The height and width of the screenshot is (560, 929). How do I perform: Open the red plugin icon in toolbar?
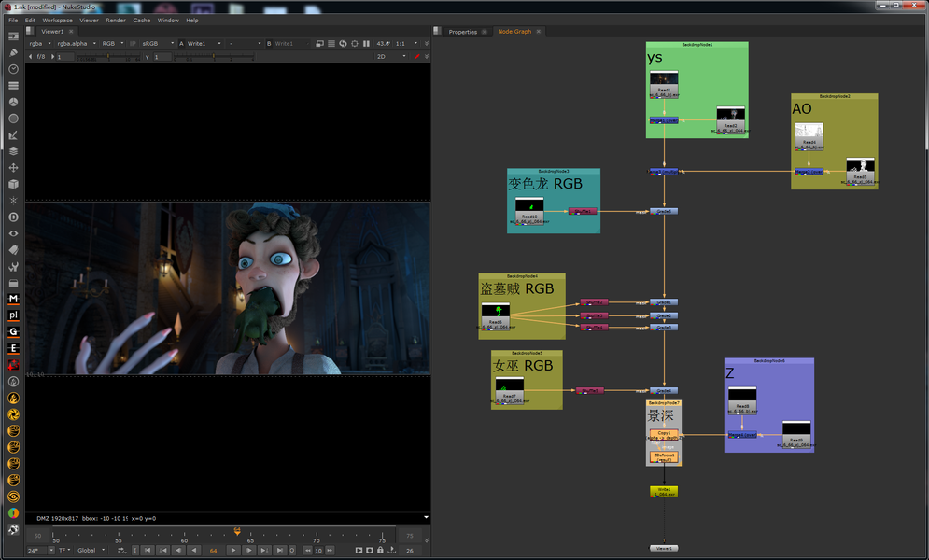pos(13,365)
